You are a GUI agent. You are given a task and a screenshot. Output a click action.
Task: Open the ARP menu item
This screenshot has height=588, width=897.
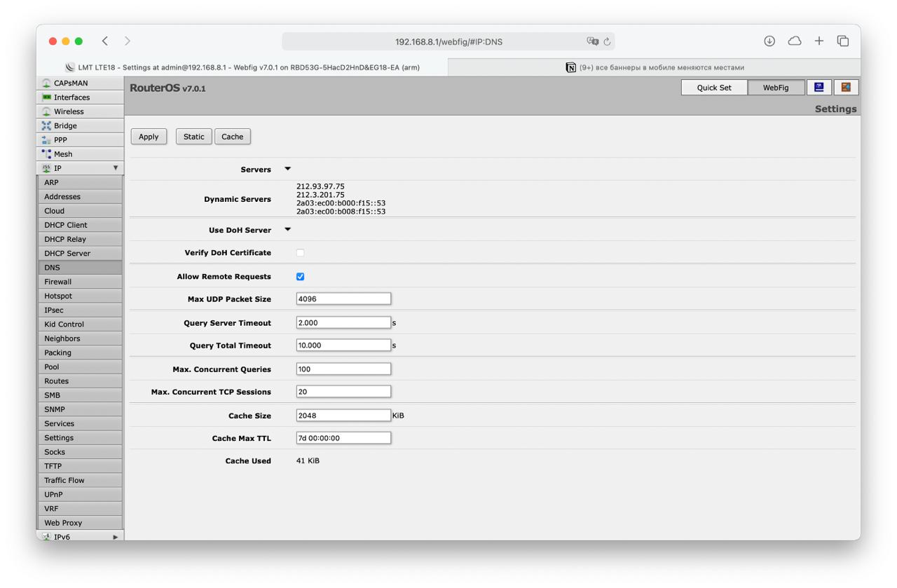click(x=80, y=182)
